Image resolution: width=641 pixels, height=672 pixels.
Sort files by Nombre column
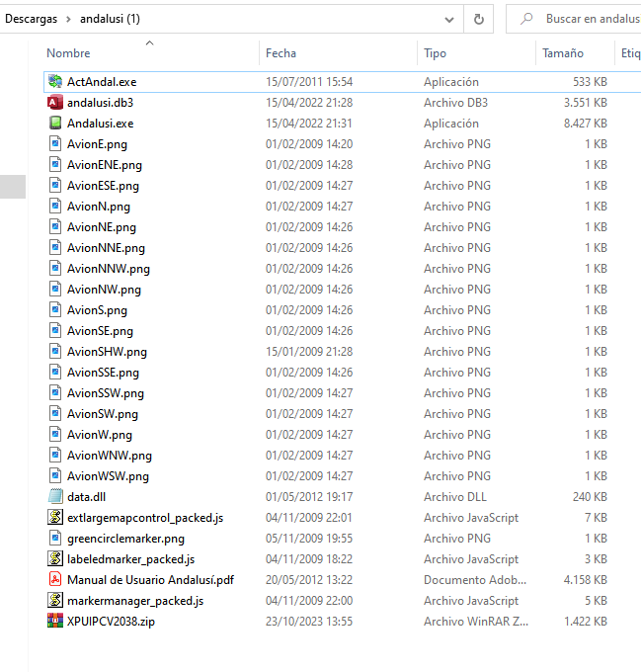(x=68, y=53)
